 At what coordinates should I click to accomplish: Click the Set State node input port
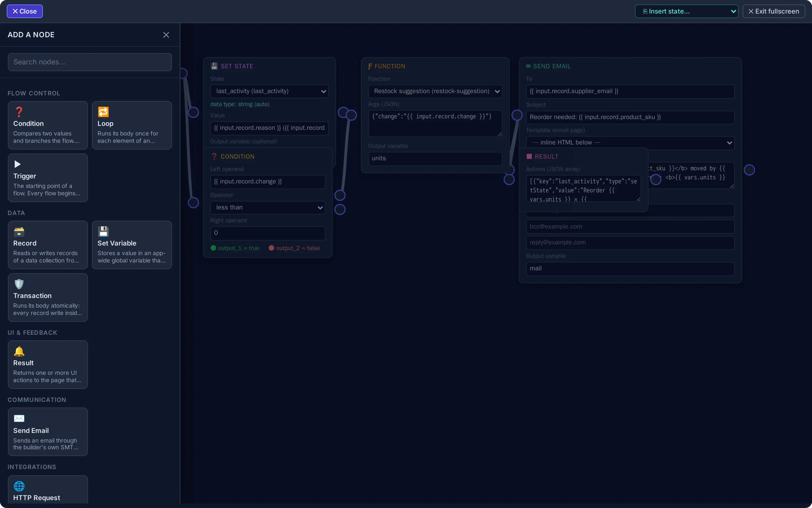(193, 112)
